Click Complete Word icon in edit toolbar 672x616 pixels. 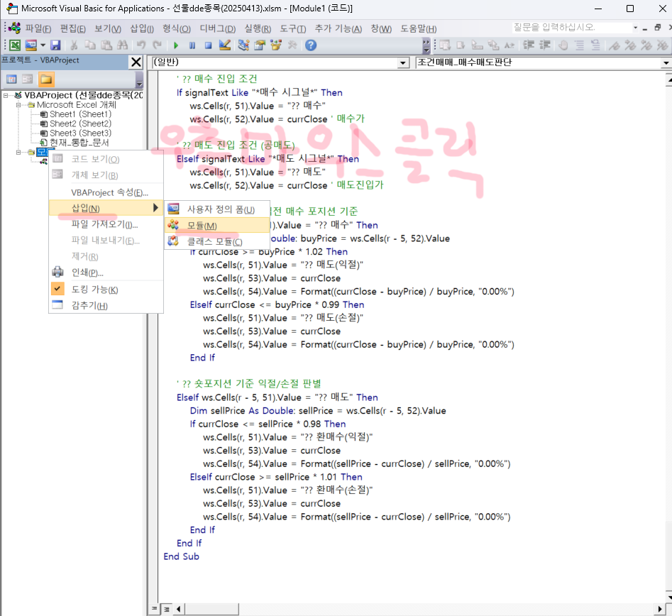click(509, 45)
